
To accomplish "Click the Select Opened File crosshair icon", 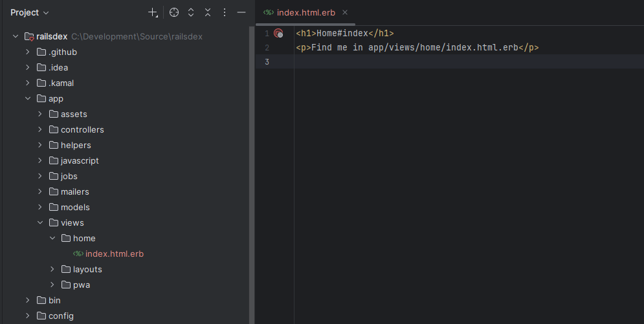I will pyautogui.click(x=173, y=12).
